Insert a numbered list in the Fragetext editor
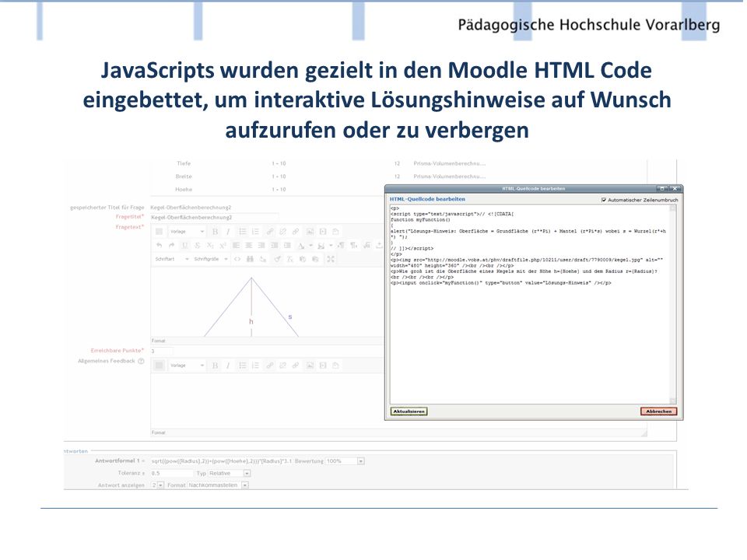This screenshot has height=560, width=747. [255, 232]
